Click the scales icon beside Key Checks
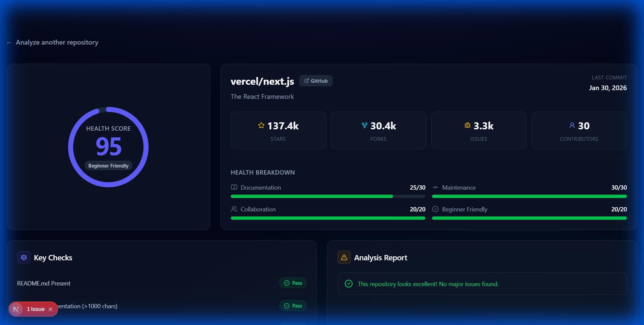The image size is (644, 325). [24, 257]
